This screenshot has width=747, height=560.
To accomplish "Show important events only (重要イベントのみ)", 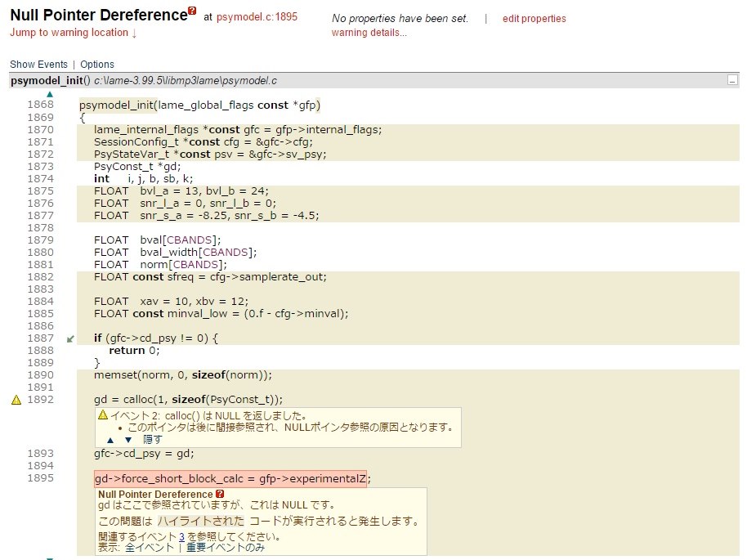I will (225, 547).
